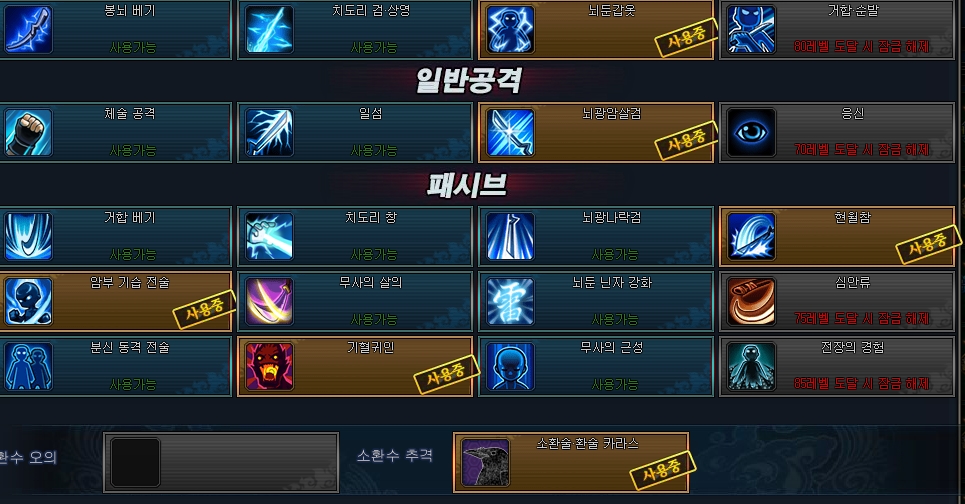The image size is (965, 504).
Task: Toggle the equipped 뇌광암살검 skill slot
Action: (x=596, y=132)
